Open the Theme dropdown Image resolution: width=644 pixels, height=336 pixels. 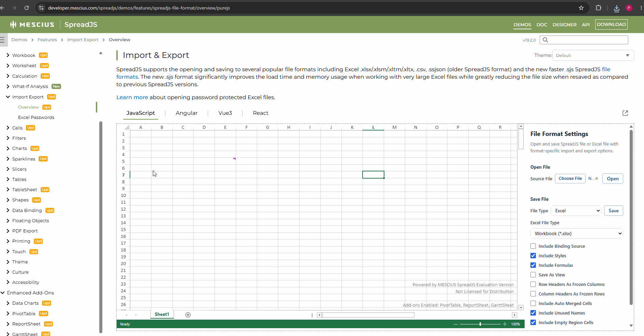[593, 56]
